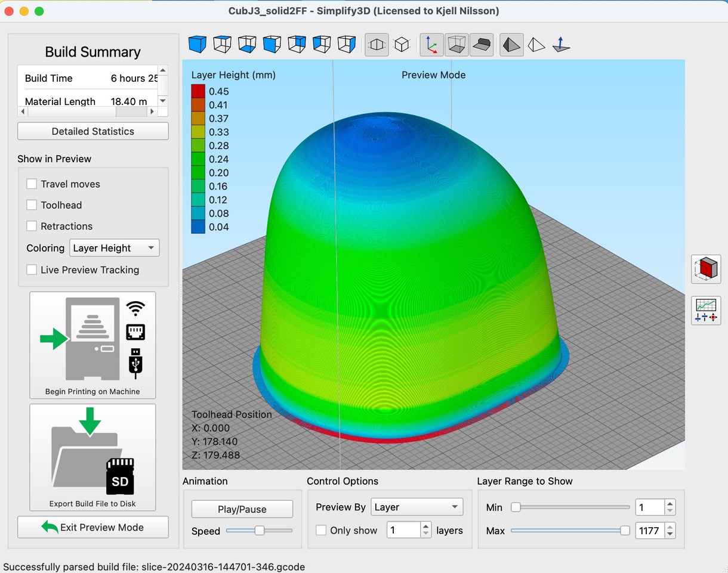Click Begin Printing on Machine
Screen dimensions: 728x573
click(92, 345)
